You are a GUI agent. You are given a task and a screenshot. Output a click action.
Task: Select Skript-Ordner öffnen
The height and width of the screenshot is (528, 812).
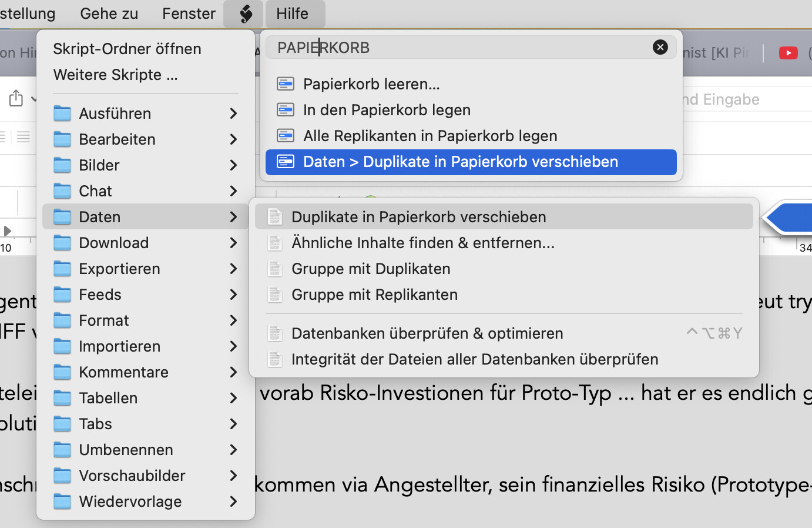point(127,49)
